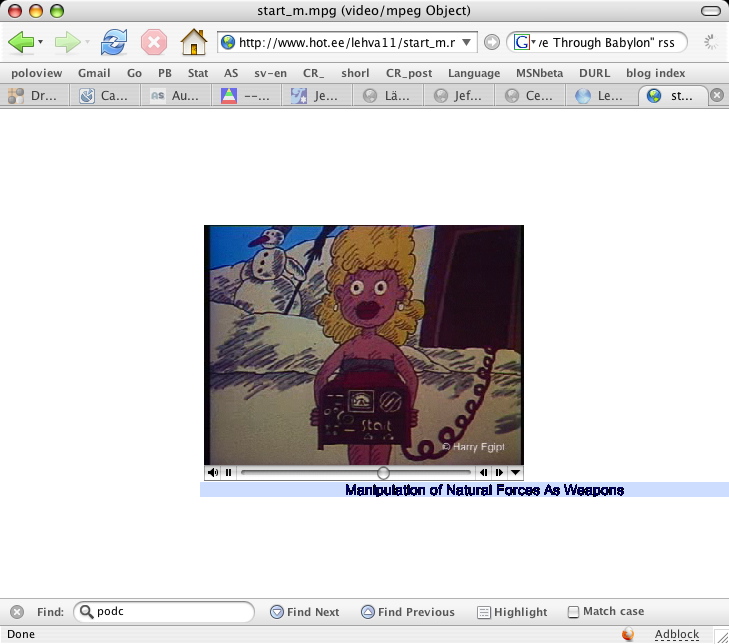Open the poloview bookmark
729x644 pixels.
coord(37,73)
